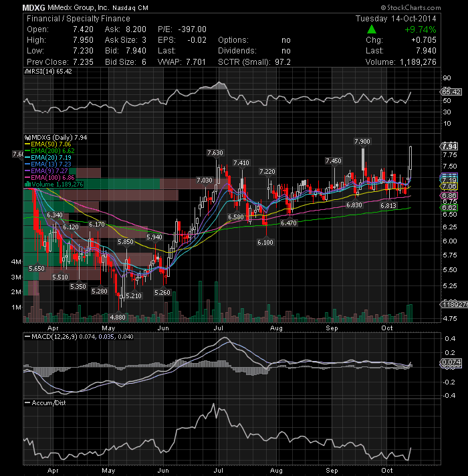Viewport: 468px width, 476px height.
Task: Click the Chg value +0.705
Action: 424,40
